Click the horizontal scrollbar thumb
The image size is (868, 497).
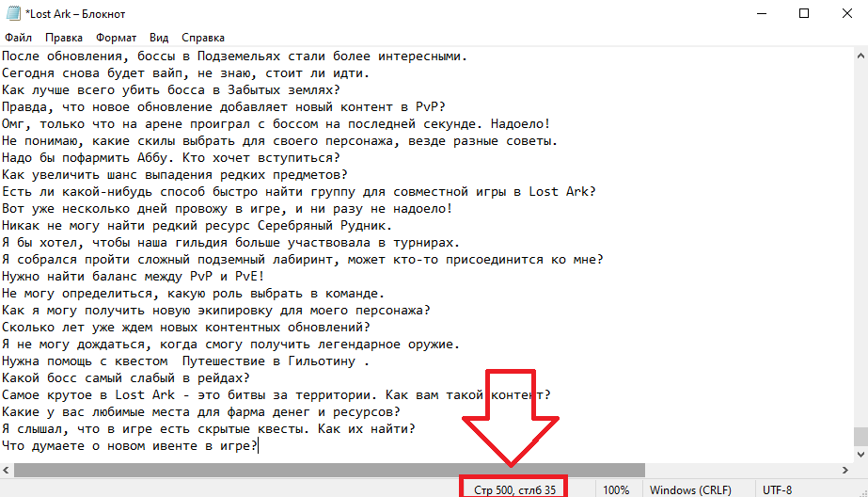[329, 470]
